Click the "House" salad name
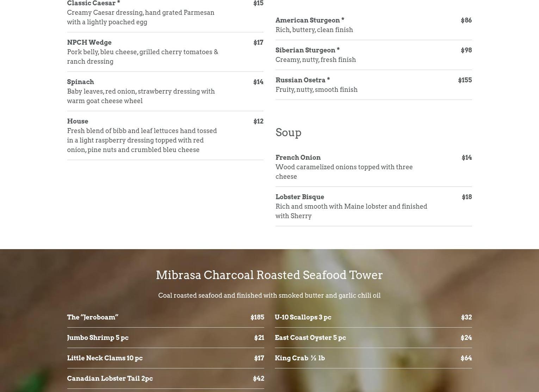 coord(78,121)
